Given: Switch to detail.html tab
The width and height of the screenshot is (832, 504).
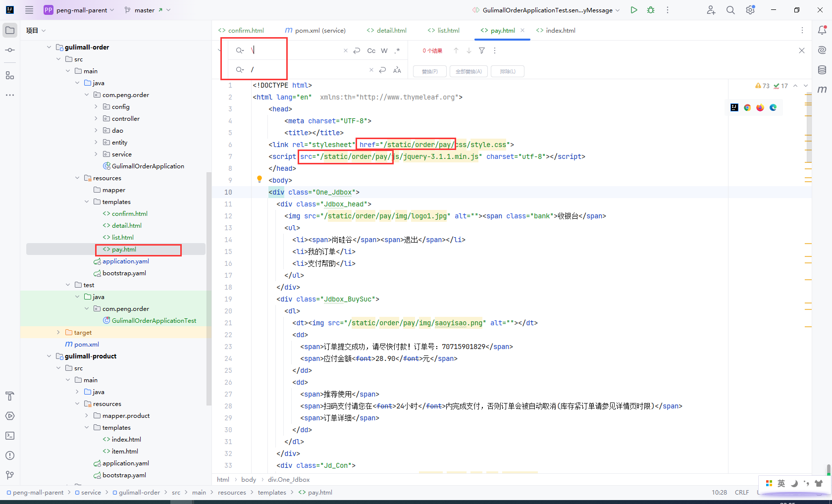Looking at the screenshot, I should [x=386, y=30].
